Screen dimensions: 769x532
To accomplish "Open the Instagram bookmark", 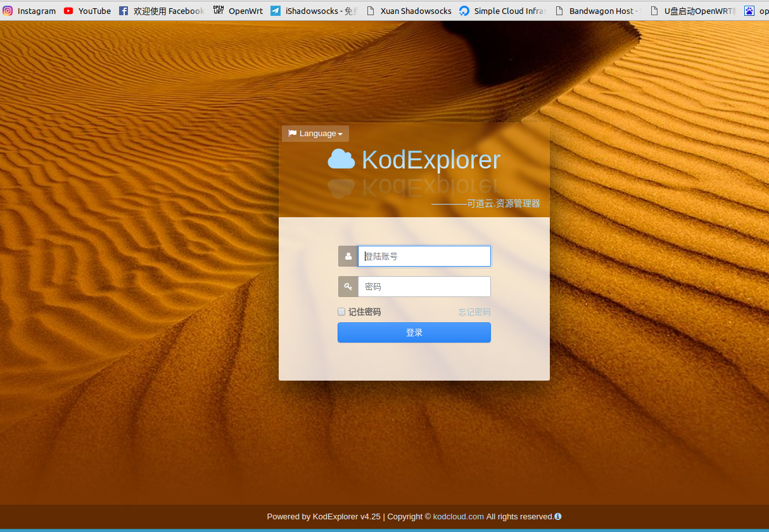I will coord(30,11).
